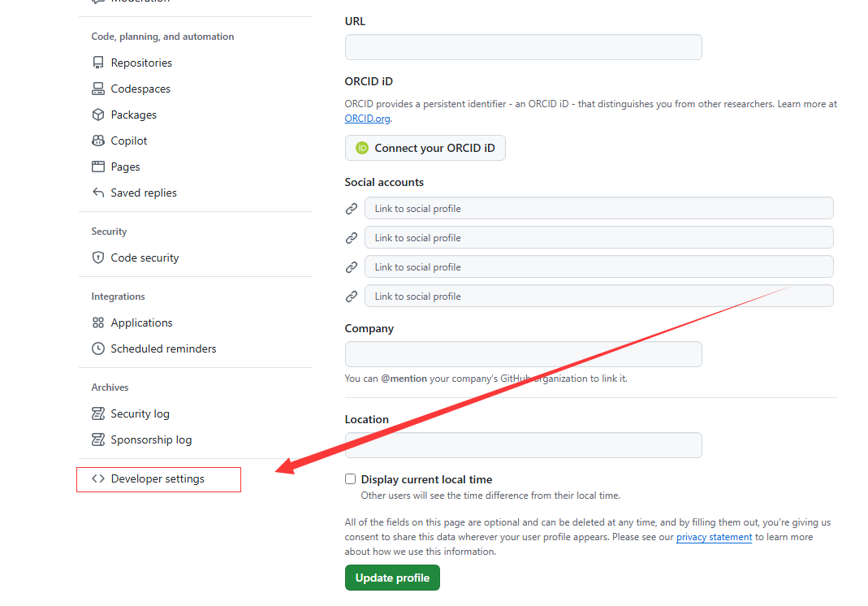Screen dimensions: 868x606
Task: Connect your ORCID iD
Action: (x=425, y=148)
